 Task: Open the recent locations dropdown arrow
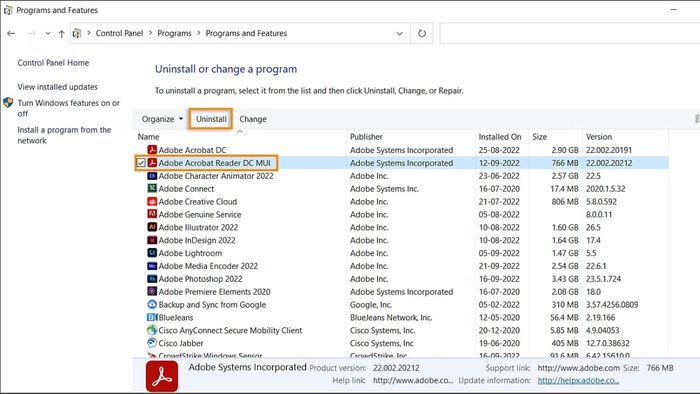click(x=48, y=33)
